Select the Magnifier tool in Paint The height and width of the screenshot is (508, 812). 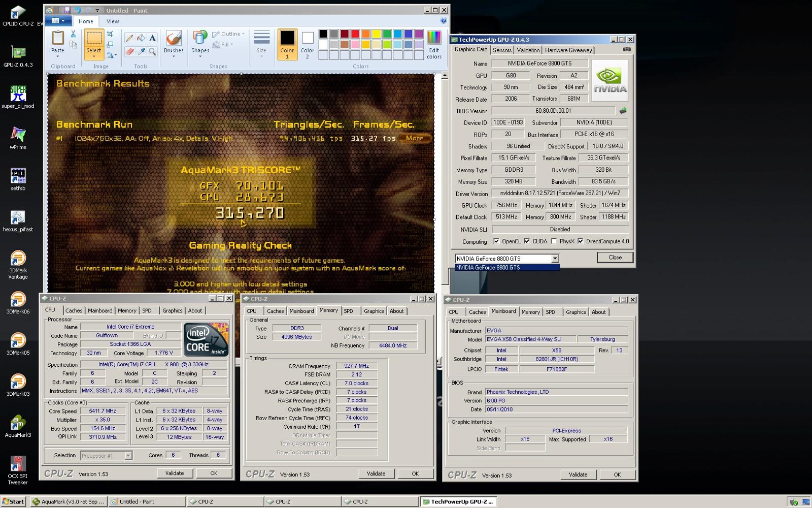(153, 51)
